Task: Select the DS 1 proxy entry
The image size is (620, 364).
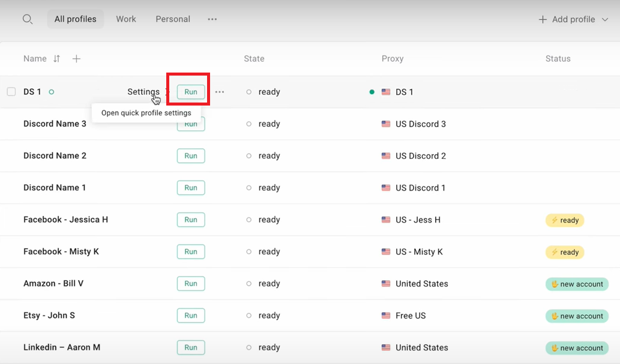Action: [404, 92]
